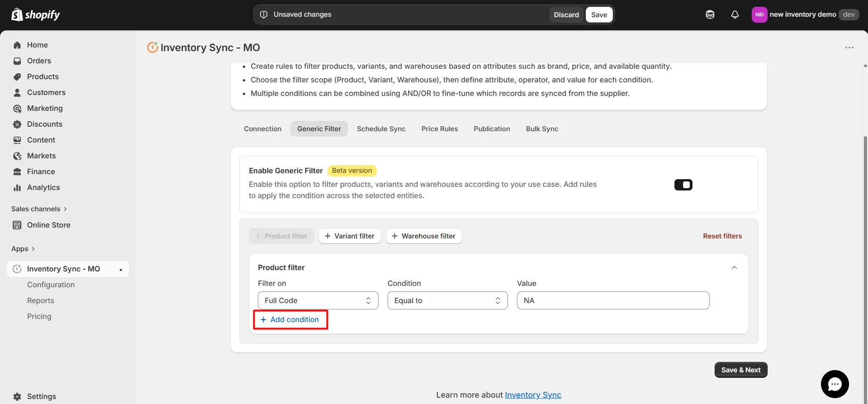Select the Finance bank icon

click(17, 171)
